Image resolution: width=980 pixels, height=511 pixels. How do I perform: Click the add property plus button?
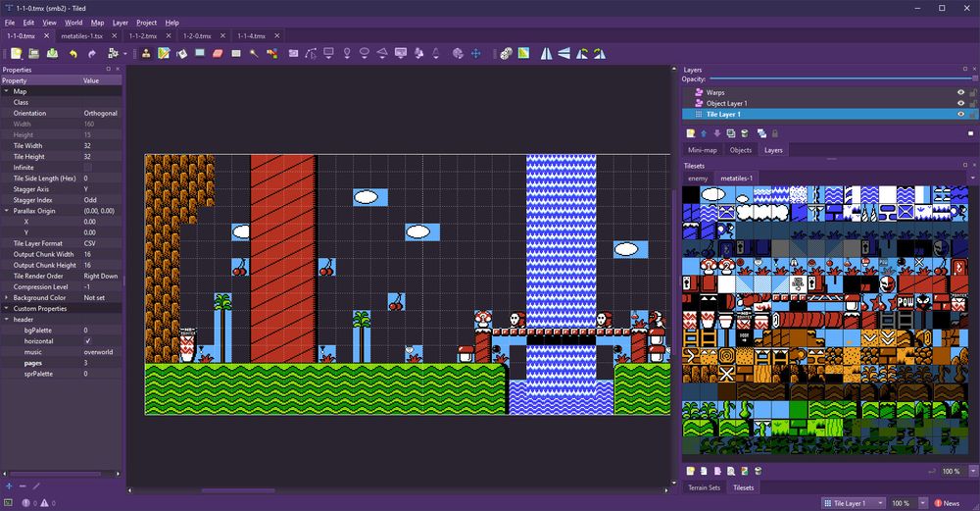9,485
